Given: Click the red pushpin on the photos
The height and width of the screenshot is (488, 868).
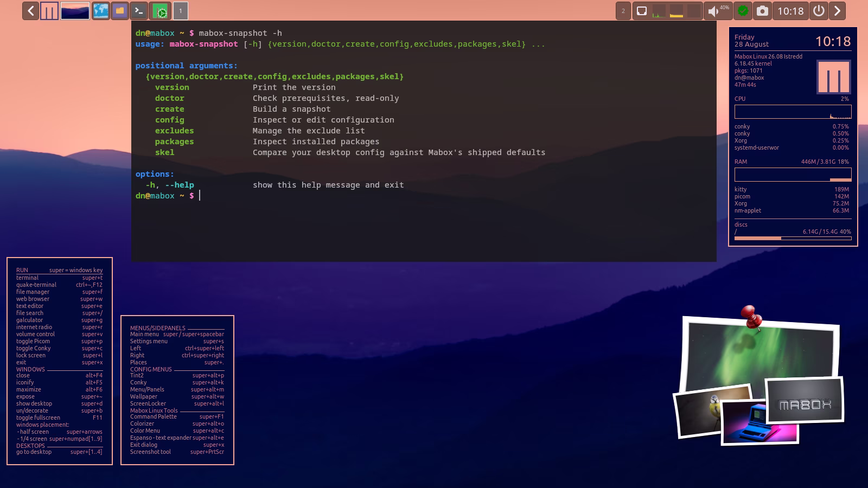Looking at the screenshot, I should pyautogui.click(x=751, y=317).
